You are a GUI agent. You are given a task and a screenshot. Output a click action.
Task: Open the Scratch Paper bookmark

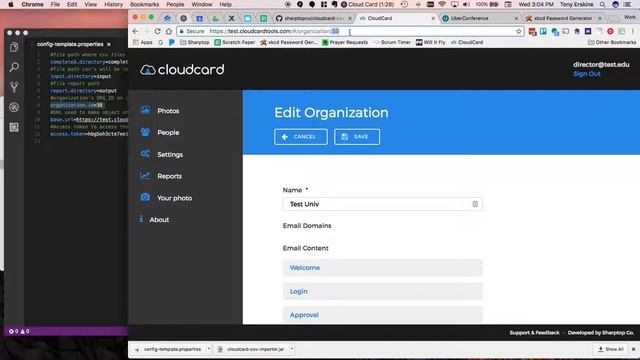coord(235,42)
